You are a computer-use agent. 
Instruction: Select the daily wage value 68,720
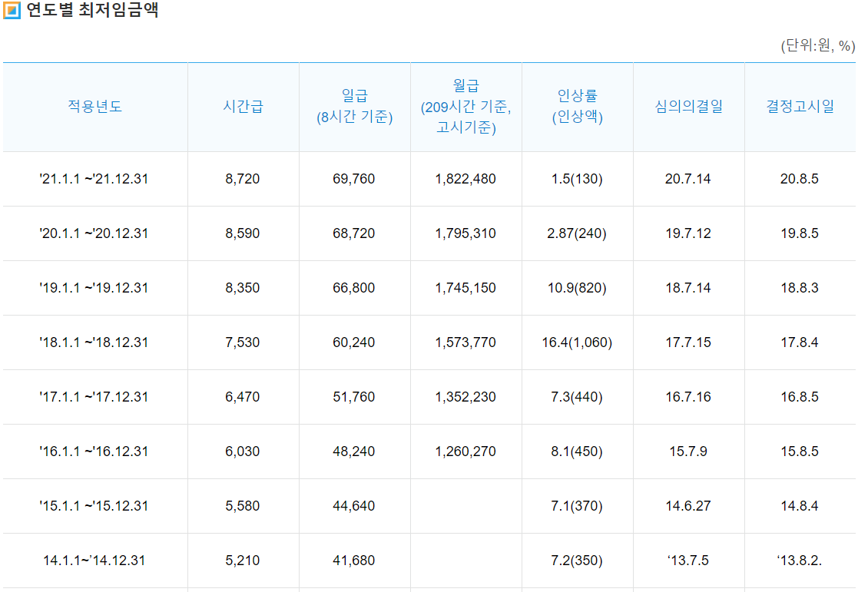[354, 233]
